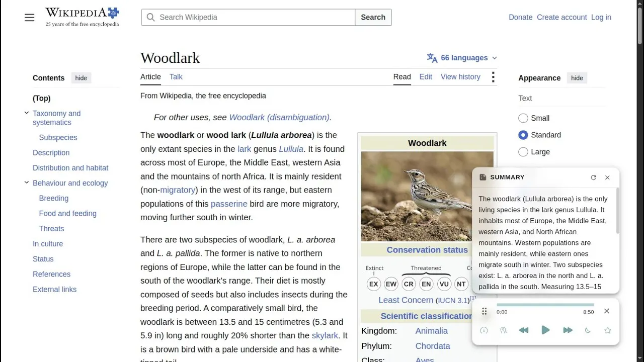Image resolution: width=644 pixels, height=362 pixels.
Task: Collapse Behaviour and ecology section in contents
Action: click(27, 183)
